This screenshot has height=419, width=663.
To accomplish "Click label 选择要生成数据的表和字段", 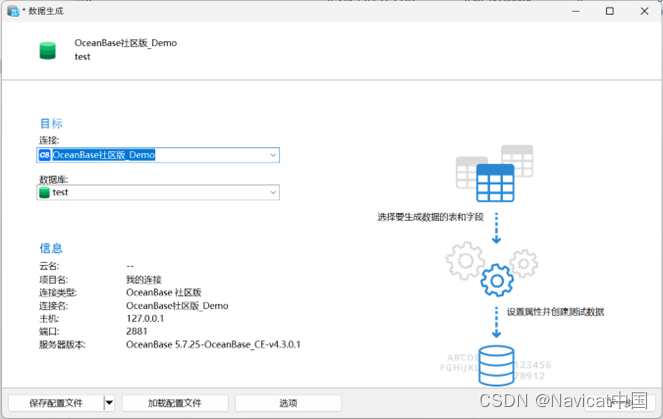I will [x=430, y=217].
